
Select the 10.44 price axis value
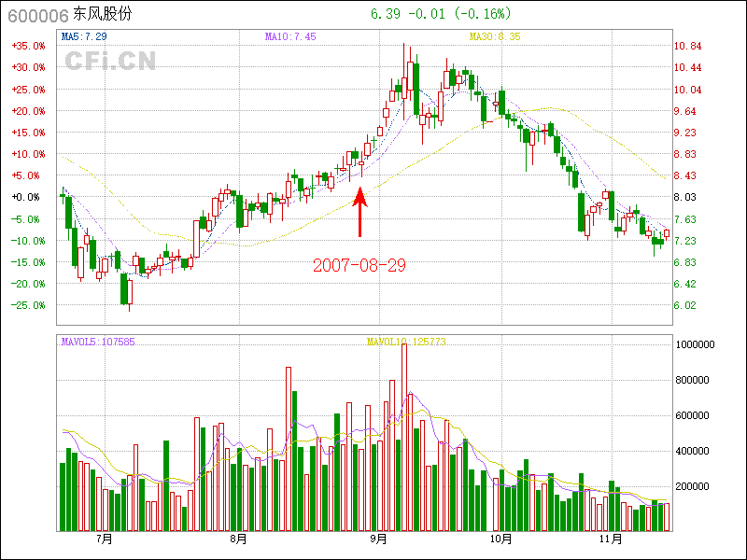(687, 67)
